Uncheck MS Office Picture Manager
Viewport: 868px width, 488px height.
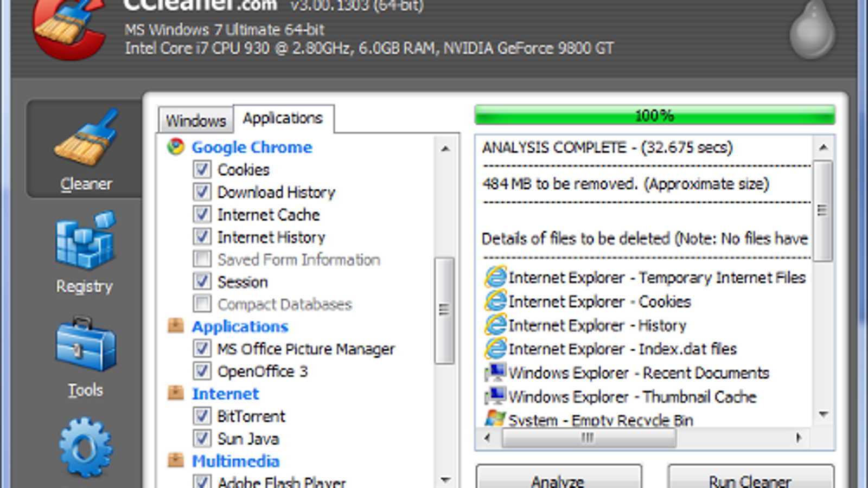202,348
